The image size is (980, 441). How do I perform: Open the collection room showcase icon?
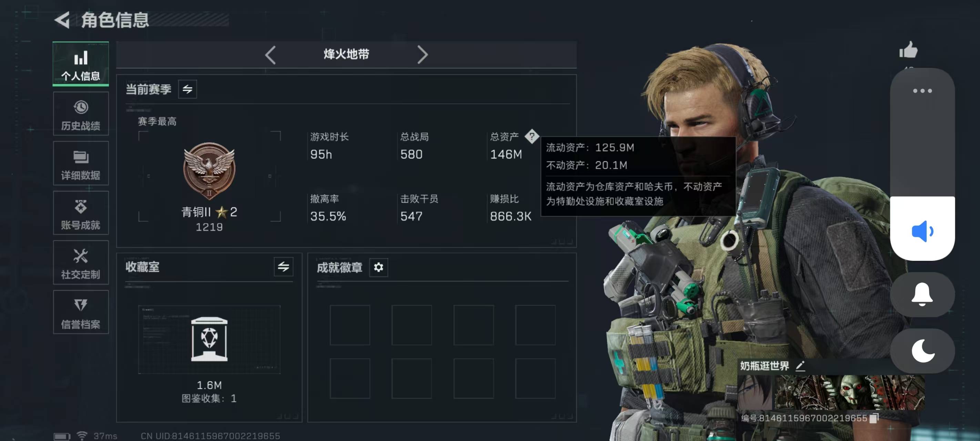(209, 339)
